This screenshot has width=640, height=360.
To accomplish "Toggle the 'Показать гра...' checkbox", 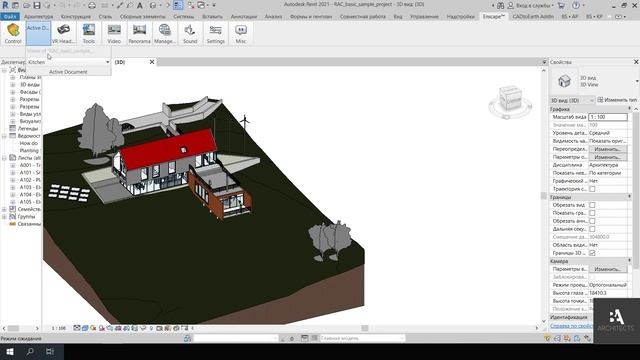I will [x=592, y=213].
